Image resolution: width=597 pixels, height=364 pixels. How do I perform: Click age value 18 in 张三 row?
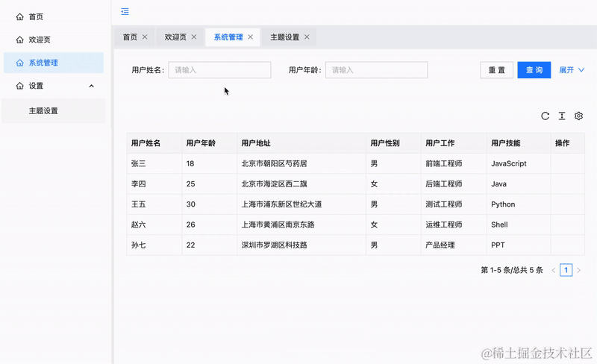(x=190, y=163)
